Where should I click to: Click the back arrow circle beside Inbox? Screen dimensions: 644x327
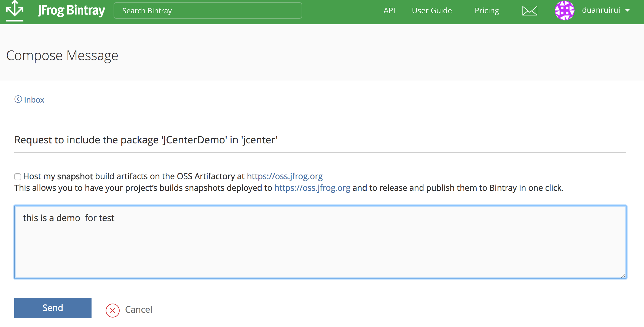tap(18, 99)
